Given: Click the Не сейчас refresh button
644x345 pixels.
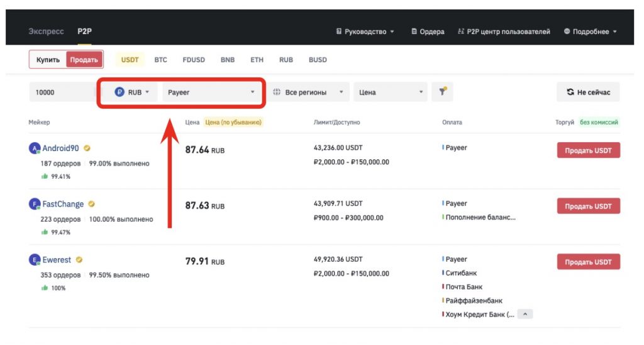Looking at the screenshot, I should [588, 92].
